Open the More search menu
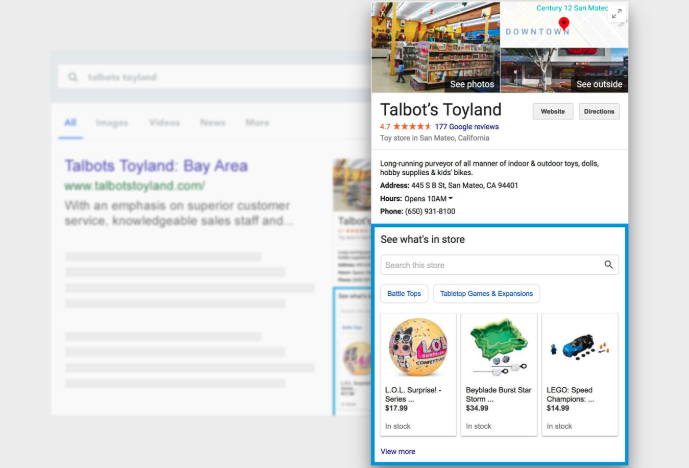This screenshot has width=689, height=468. point(257,123)
